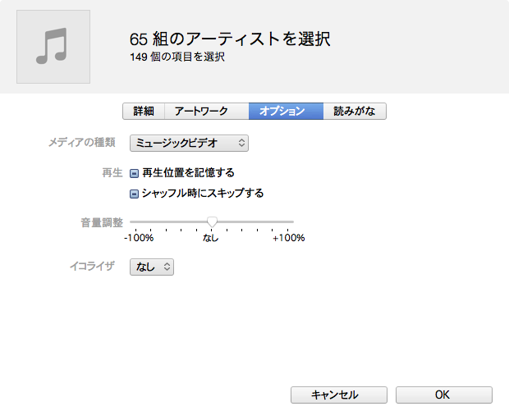Click the -100% volume label
Viewport: 509px width, 420px height.
pyautogui.click(x=139, y=238)
